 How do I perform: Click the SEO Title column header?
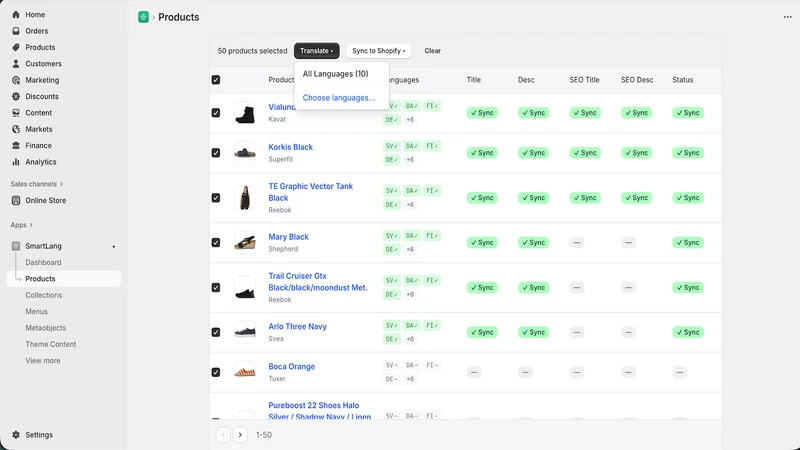click(584, 80)
